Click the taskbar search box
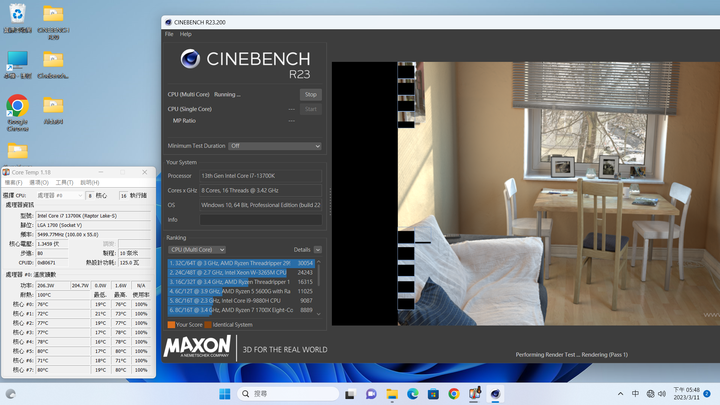This screenshot has width=720, height=405. click(288, 394)
